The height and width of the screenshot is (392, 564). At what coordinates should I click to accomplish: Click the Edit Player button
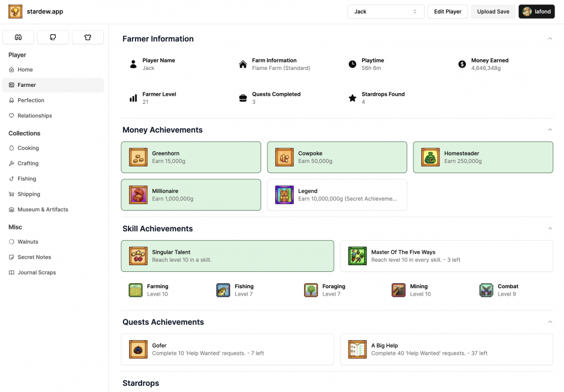(x=447, y=11)
